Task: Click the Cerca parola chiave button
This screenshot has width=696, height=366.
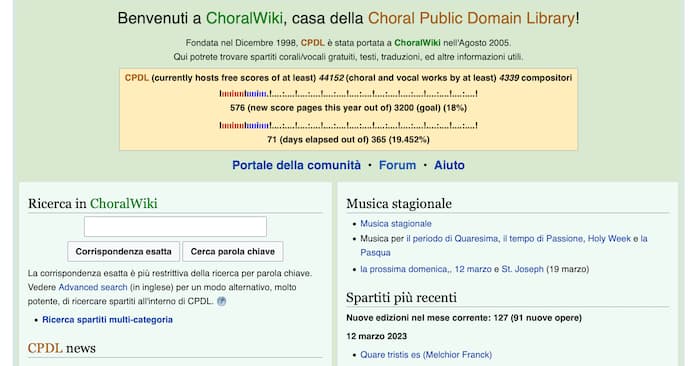Action: coord(233,252)
